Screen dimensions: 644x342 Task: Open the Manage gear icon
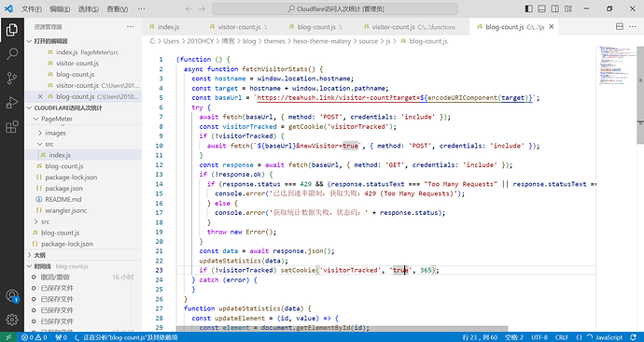point(12,320)
